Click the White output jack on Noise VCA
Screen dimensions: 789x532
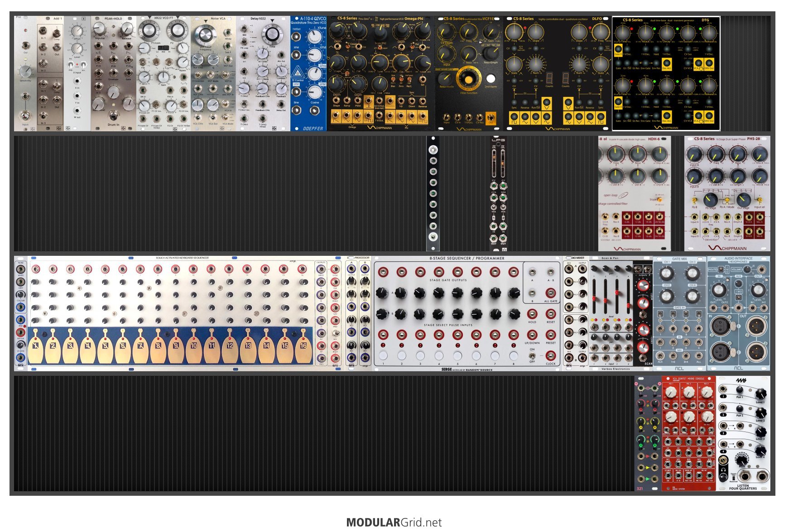pos(228,32)
